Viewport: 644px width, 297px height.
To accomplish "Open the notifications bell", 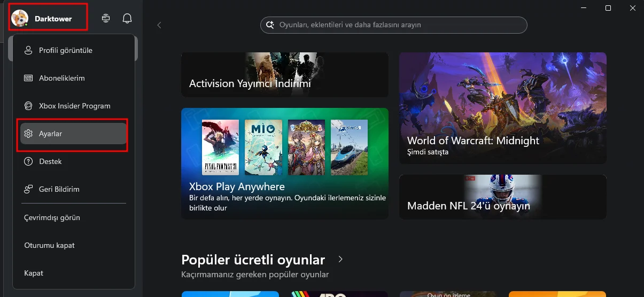I will coord(127,18).
